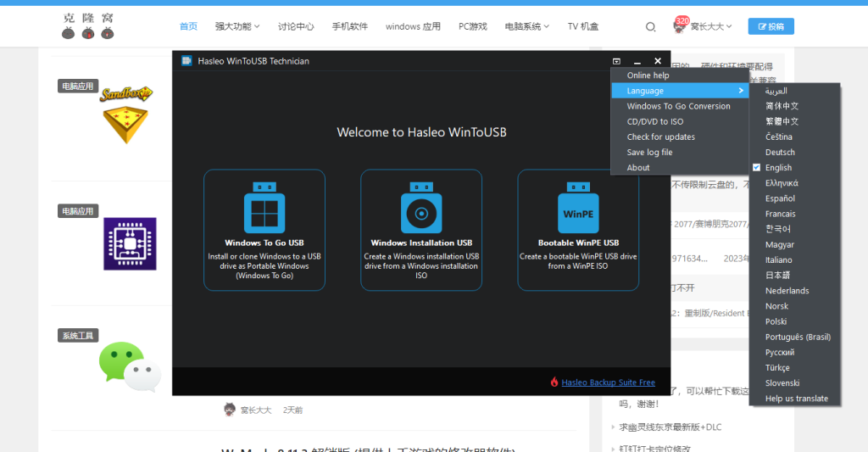Go to 首页 home tab
Image resolution: width=868 pixels, height=452 pixels.
(x=188, y=26)
